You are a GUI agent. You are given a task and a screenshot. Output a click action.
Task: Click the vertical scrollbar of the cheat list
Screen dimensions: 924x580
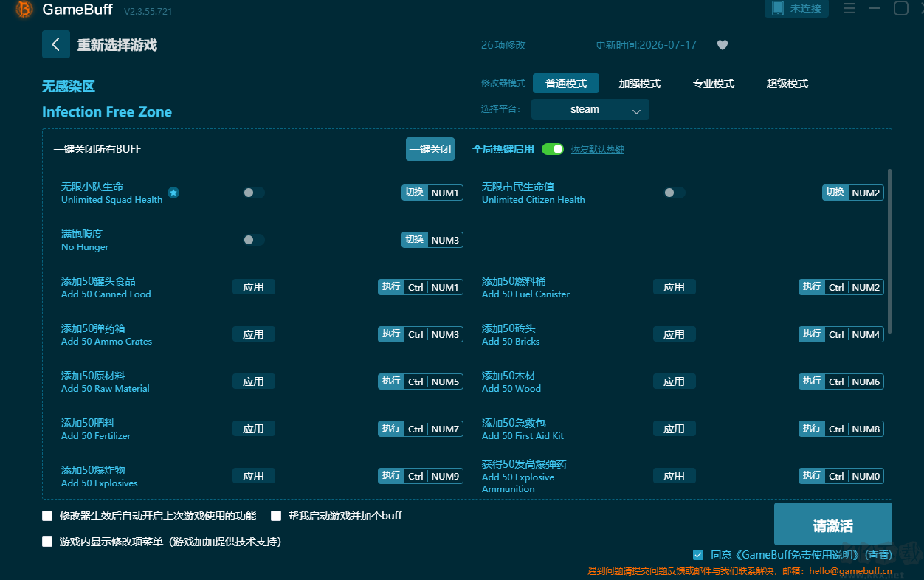(889, 251)
